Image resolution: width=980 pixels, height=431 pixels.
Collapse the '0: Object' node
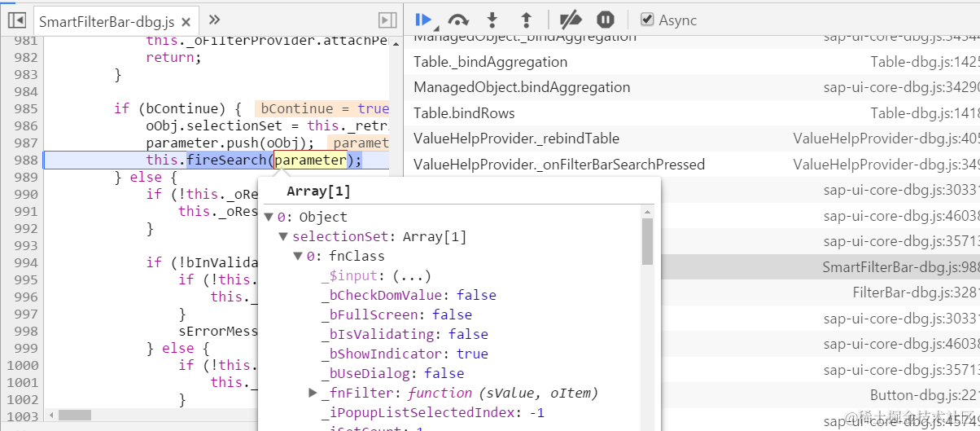point(269,218)
